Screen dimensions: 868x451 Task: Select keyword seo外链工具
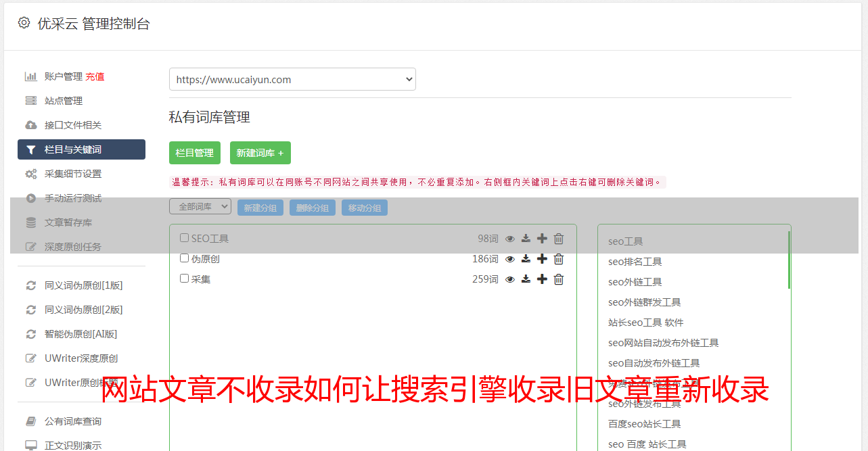635,282
